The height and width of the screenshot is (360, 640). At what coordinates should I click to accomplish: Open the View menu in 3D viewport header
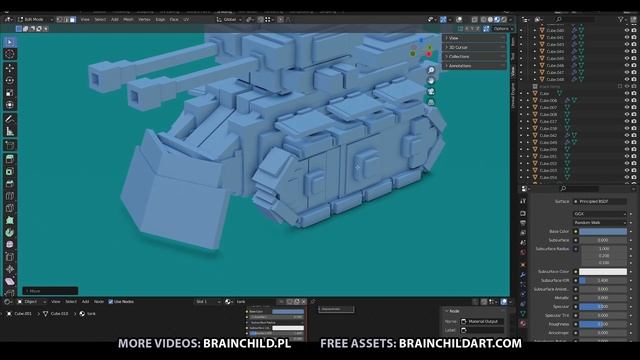[x=85, y=19]
